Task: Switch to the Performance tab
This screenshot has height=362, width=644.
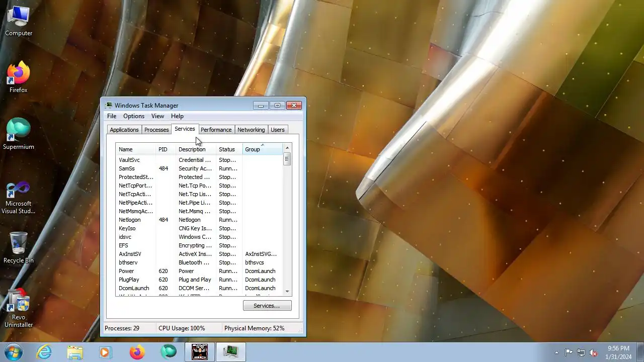Action: click(216, 130)
